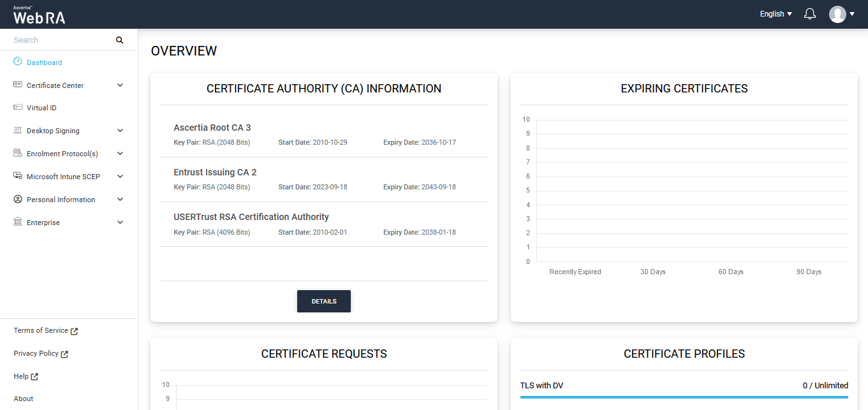Click the Microsoft Intune SCEP icon

[18, 177]
